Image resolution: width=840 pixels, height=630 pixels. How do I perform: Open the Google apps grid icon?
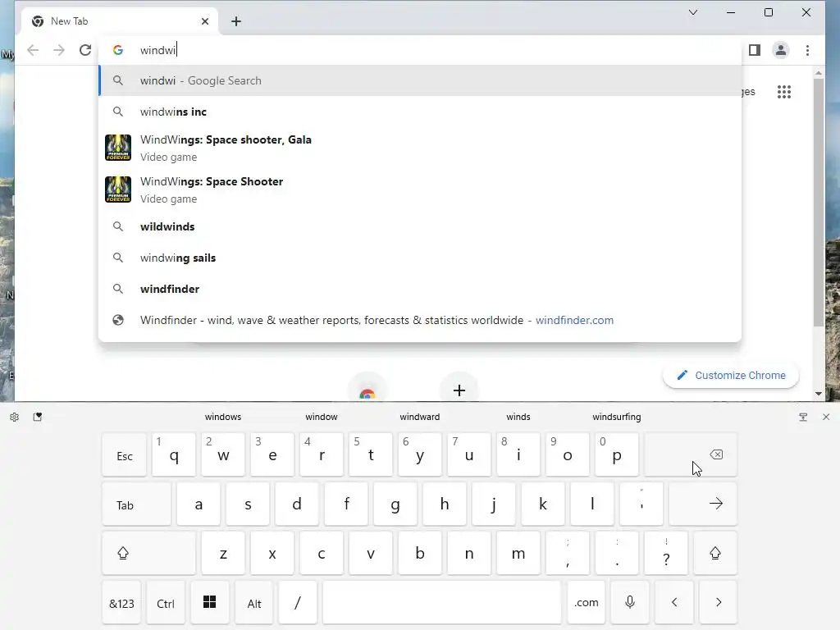(783, 92)
